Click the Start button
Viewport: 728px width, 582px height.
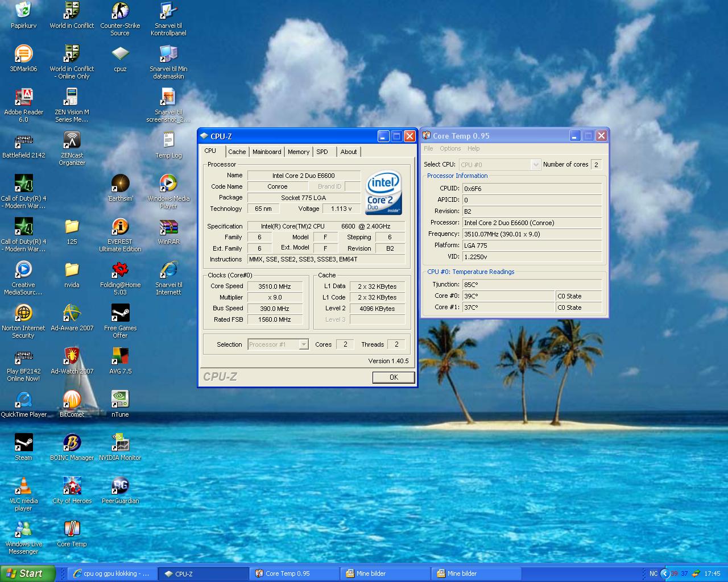27,573
